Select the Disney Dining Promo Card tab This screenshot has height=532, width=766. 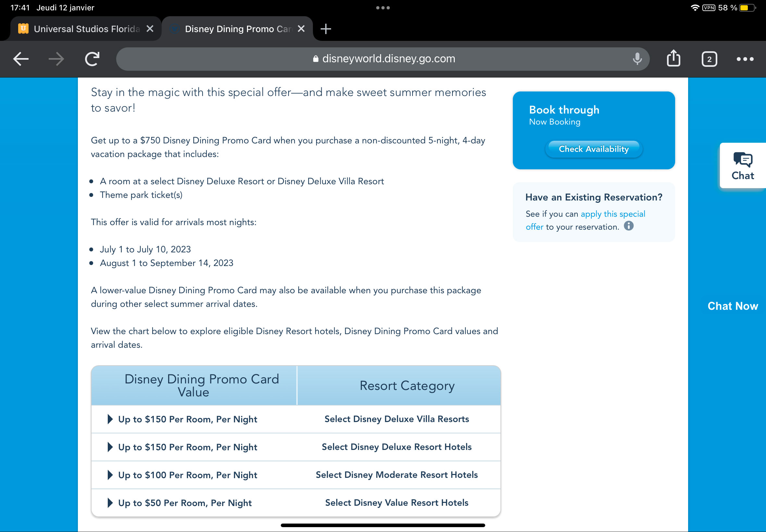point(237,29)
